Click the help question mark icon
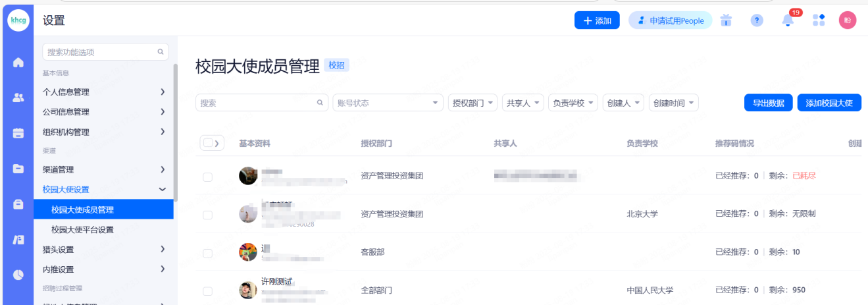This screenshot has width=868, height=305. [x=757, y=20]
